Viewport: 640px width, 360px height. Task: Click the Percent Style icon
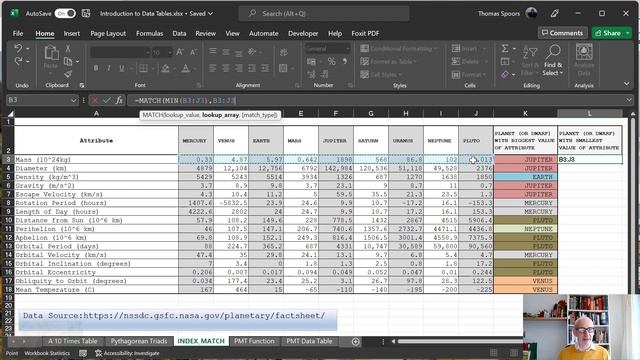(x=331, y=62)
